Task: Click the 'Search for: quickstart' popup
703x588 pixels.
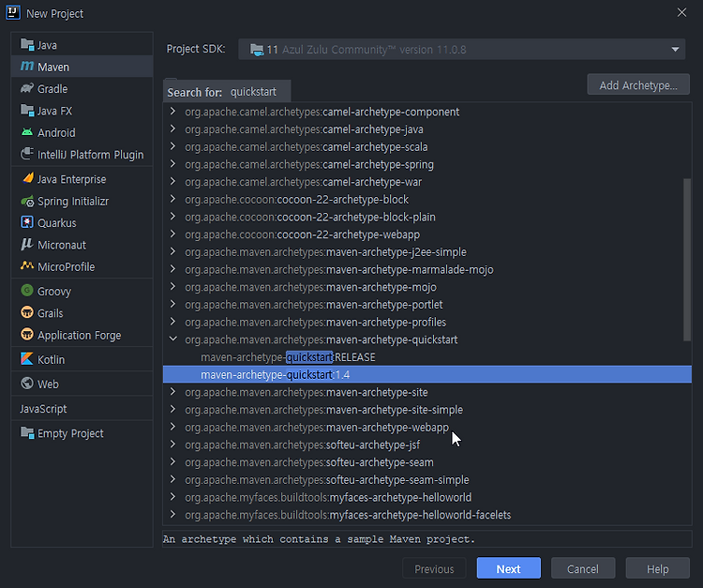Action: (x=227, y=92)
